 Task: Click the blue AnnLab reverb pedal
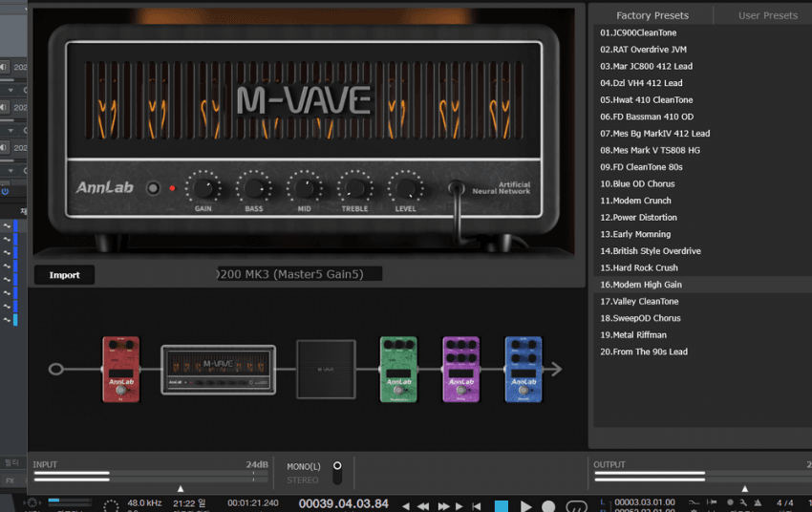click(524, 369)
